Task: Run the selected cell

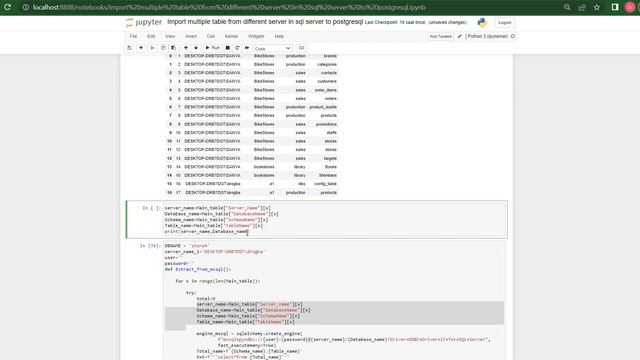Action: 212,48
